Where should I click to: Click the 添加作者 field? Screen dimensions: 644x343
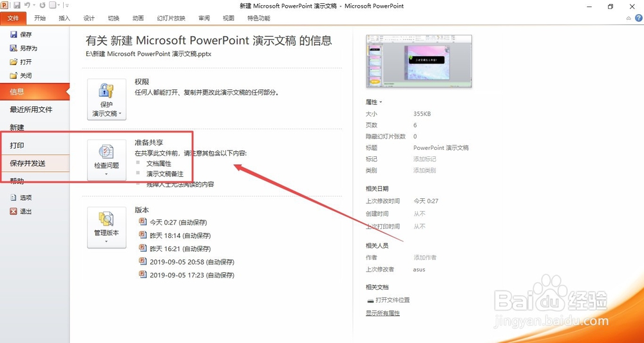point(424,257)
